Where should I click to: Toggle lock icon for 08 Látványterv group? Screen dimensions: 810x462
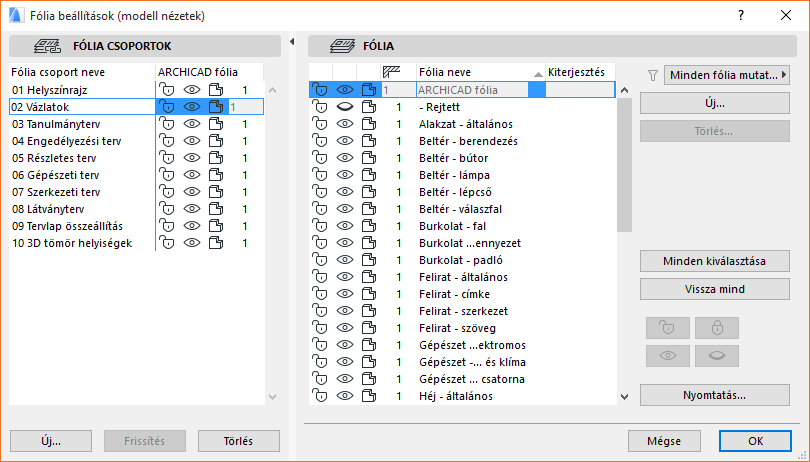[167, 209]
